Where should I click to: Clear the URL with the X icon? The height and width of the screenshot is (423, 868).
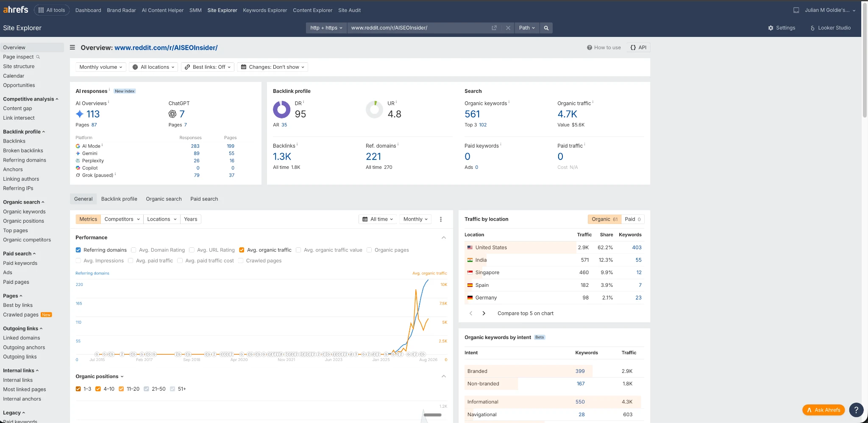(x=508, y=28)
